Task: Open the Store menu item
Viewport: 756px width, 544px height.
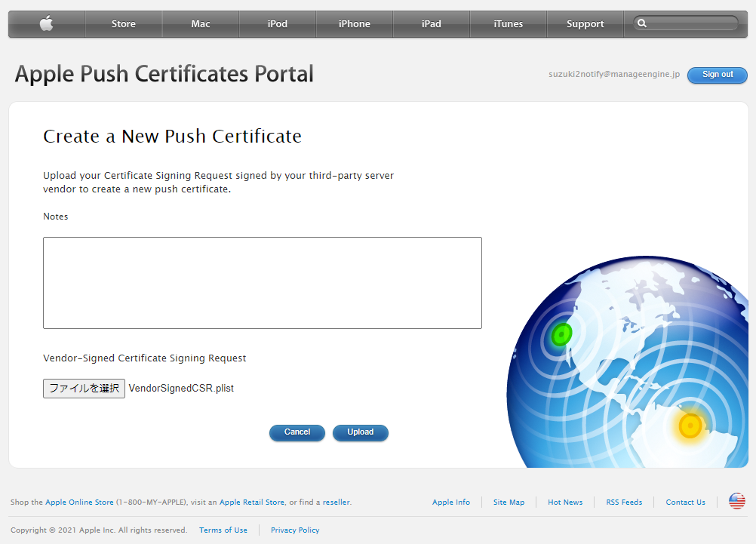Action: click(x=124, y=24)
